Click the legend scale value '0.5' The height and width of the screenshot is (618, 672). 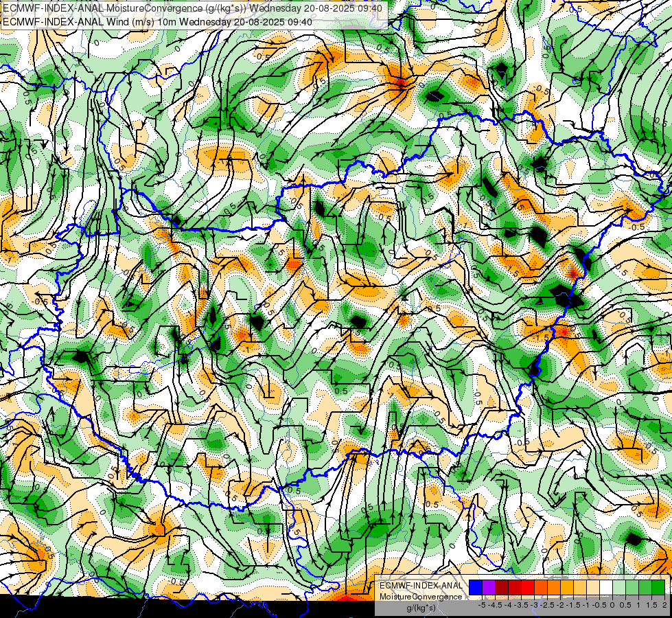click(625, 605)
